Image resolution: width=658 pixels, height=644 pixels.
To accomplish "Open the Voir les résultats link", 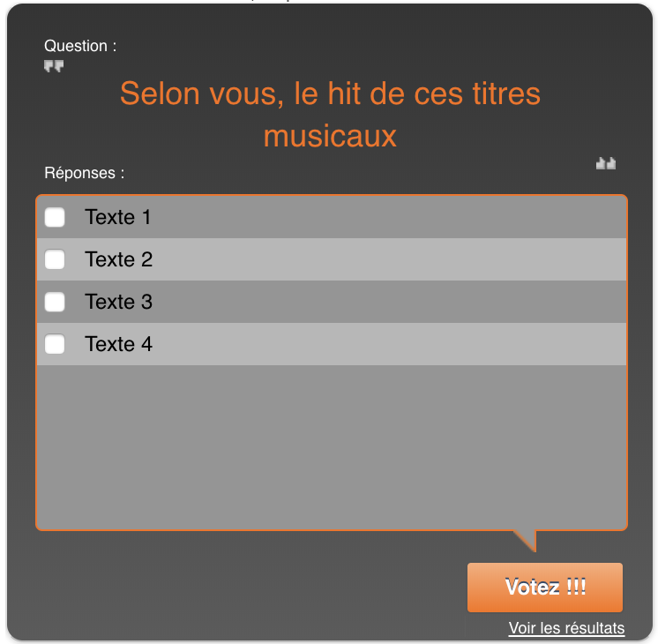I will 566,628.
